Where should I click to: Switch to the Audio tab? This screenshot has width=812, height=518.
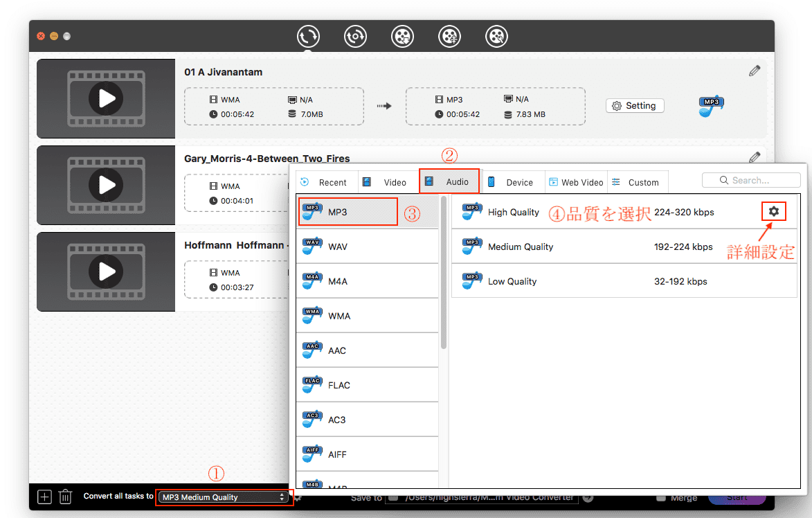pyautogui.click(x=449, y=182)
